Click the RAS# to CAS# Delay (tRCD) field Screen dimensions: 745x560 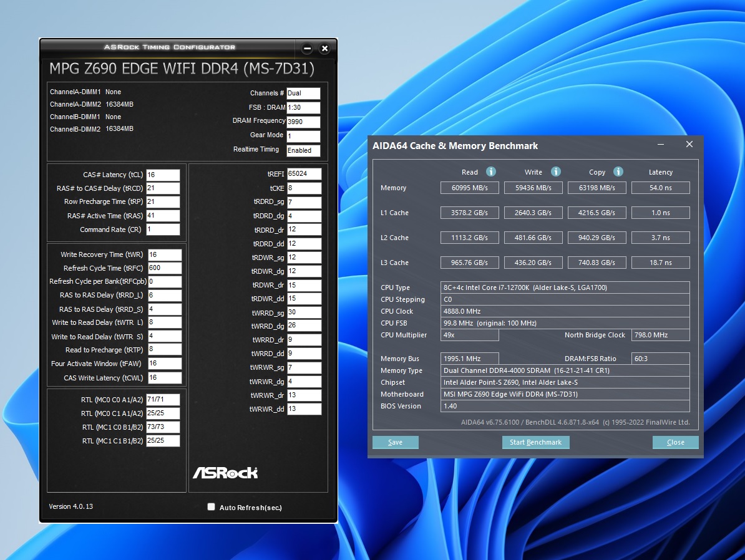click(x=163, y=188)
